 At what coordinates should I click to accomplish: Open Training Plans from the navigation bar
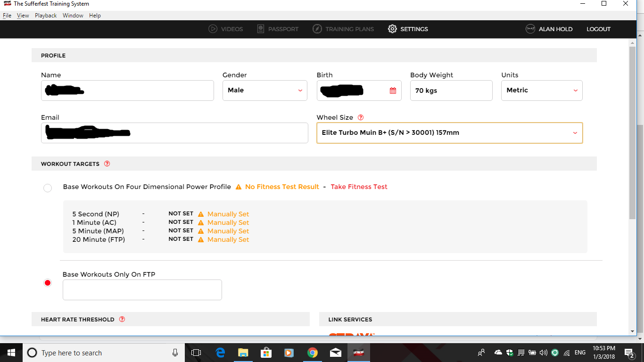[343, 29]
